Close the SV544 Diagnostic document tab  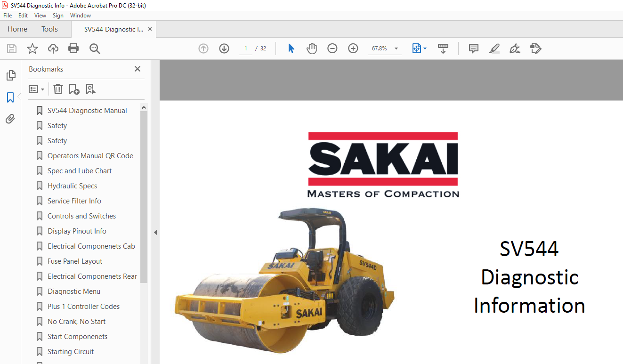coord(150,29)
